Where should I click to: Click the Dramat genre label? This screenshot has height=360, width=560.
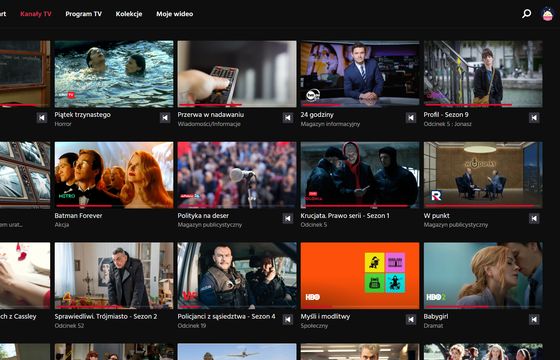point(433,326)
